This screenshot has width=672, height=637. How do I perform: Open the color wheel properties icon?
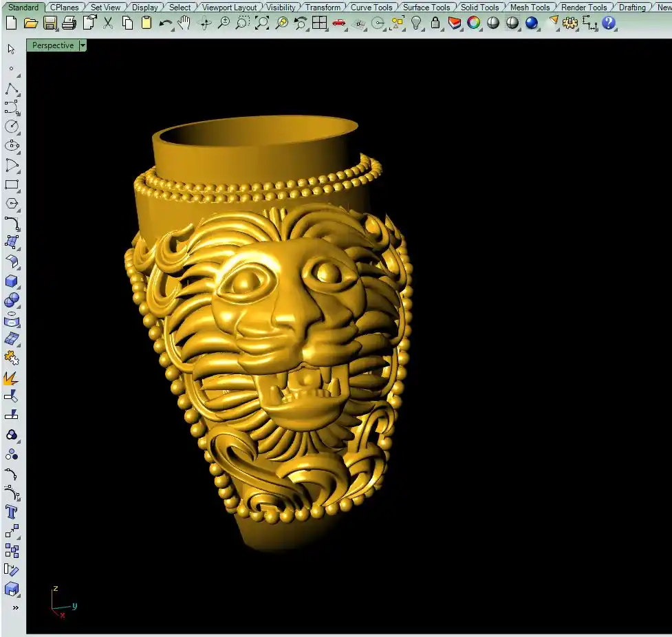point(474,23)
